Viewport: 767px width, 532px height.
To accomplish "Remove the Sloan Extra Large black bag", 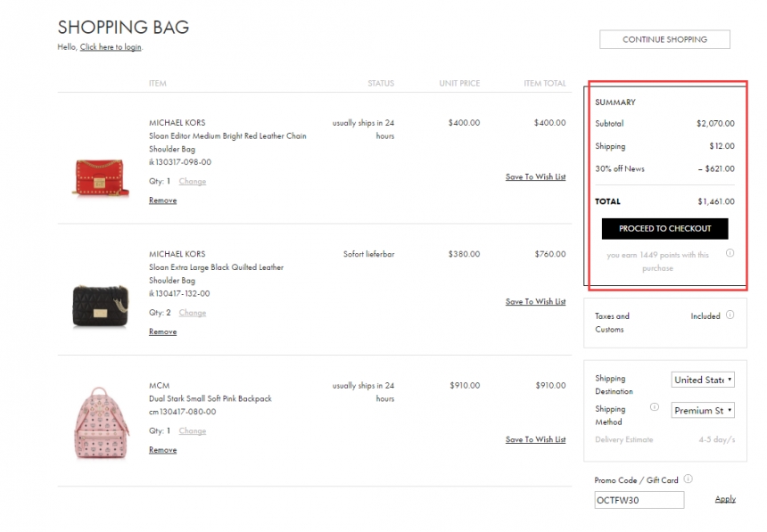I will [x=162, y=332].
